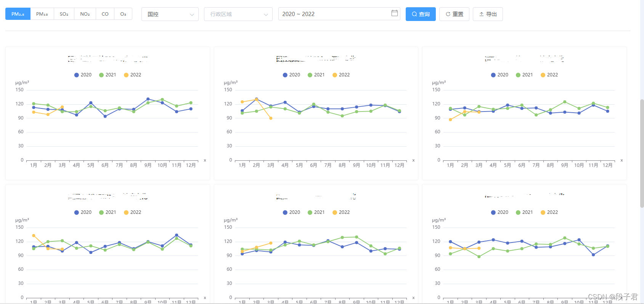Click the μg/m³ unit label in top-middle chart
Image resolution: width=644 pixels, height=304 pixels.
[231, 82]
